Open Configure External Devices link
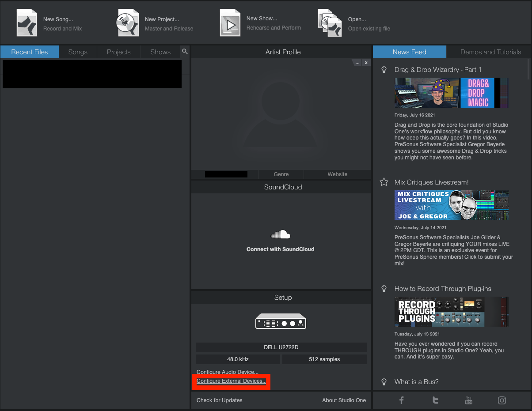 coord(231,381)
